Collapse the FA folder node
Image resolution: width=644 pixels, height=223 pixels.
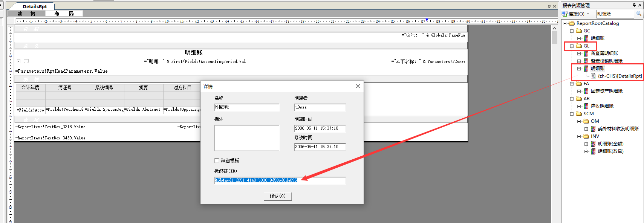[x=572, y=83]
